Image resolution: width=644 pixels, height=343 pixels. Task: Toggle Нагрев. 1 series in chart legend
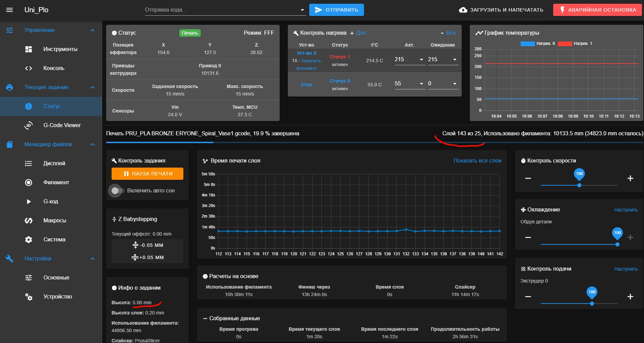pyautogui.click(x=575, y=44)
